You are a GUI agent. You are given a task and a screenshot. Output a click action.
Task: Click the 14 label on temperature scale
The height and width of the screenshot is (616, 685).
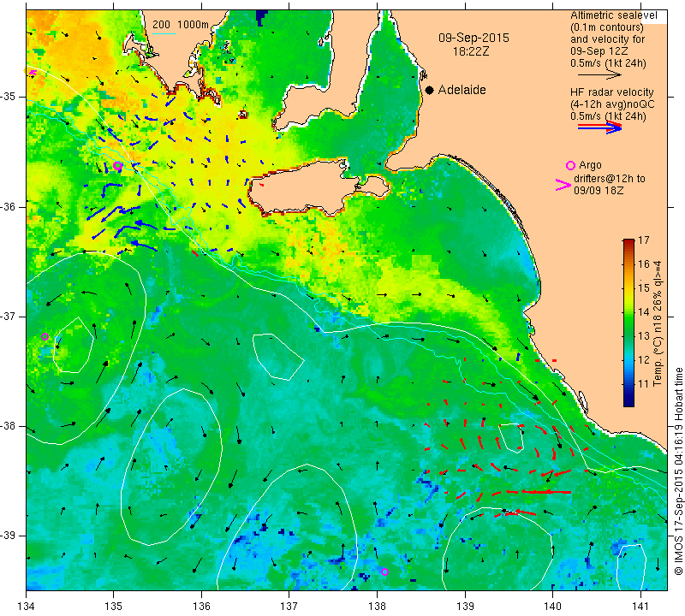pyautogui.click(x=644, y=312)
